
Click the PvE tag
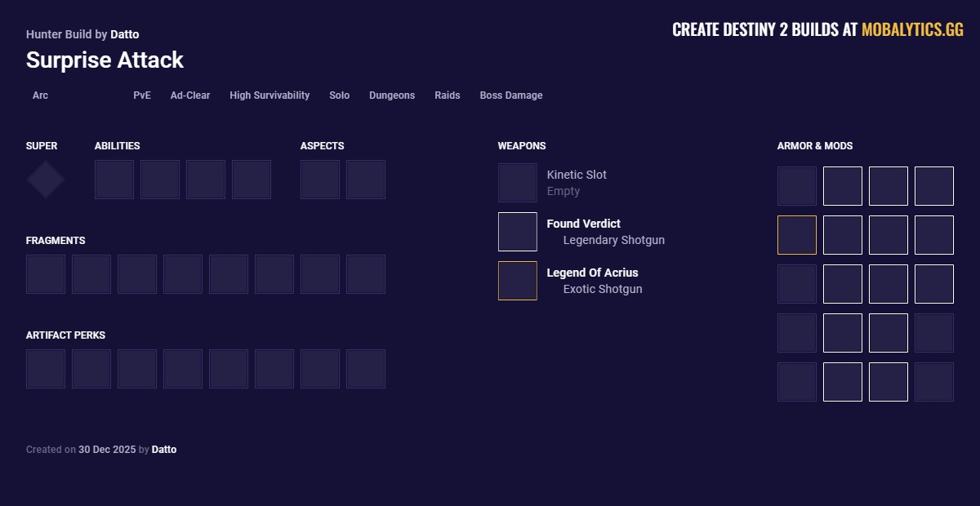[x=142, y=95]
